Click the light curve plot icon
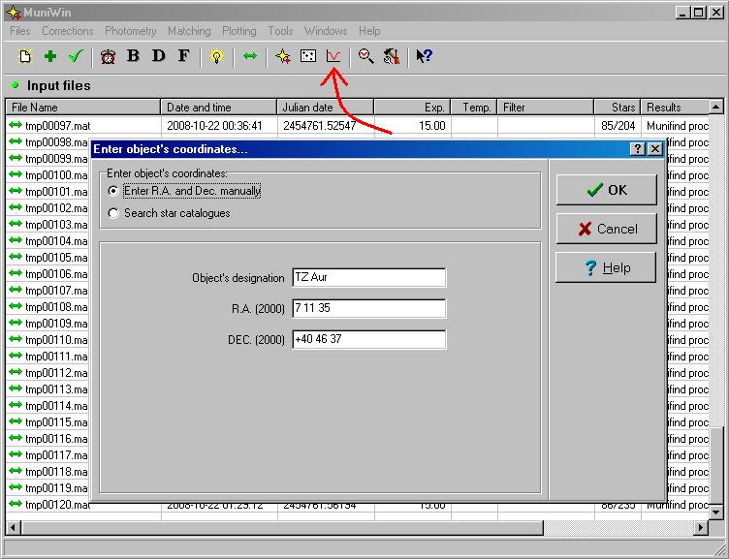Viewport: 729px width, 560px height. 333,56
